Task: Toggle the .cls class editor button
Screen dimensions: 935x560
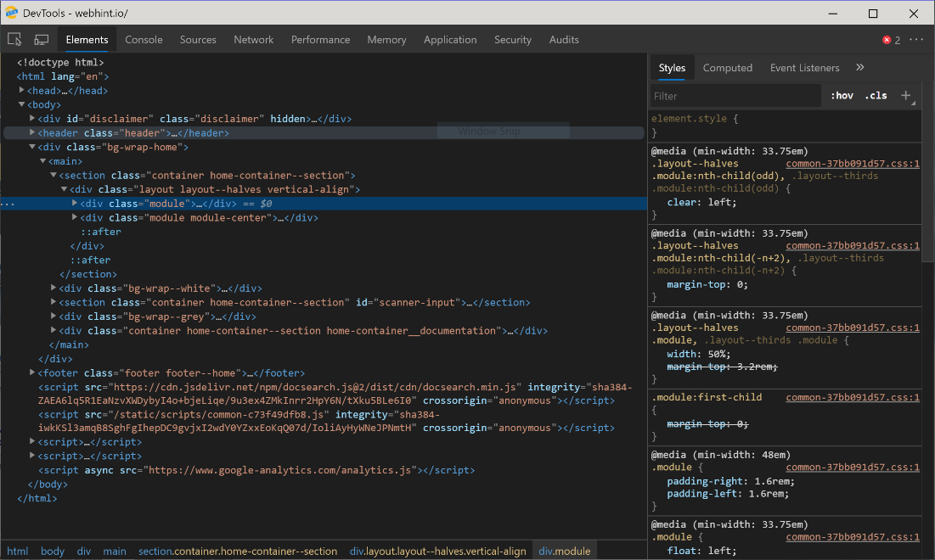Action: tap(876, 96)
